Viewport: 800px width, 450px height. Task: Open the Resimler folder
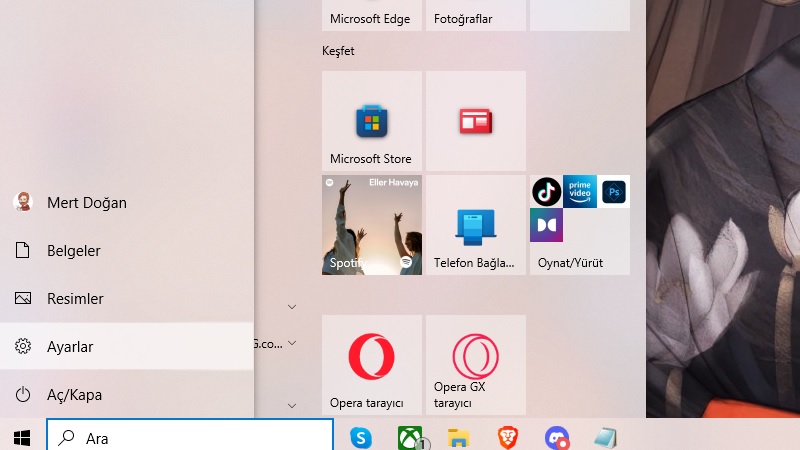[127, 298]
